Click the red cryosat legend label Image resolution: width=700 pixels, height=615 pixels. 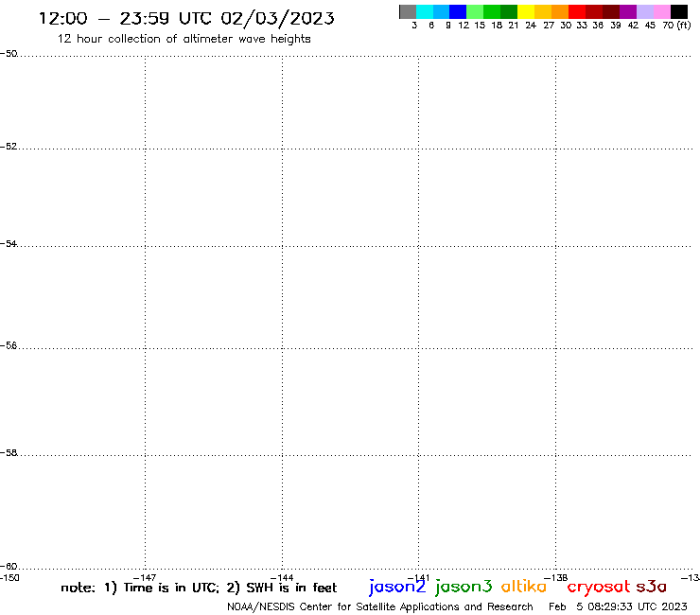tap(599, 587)
